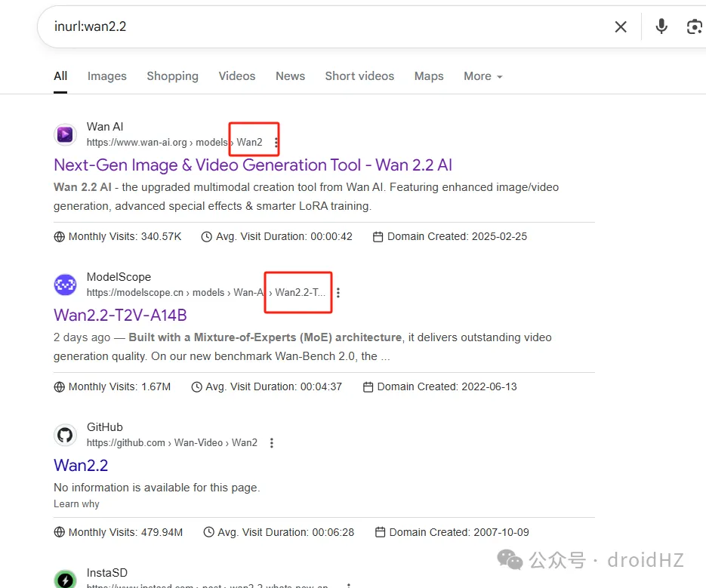
Task: Click the InstaSD site favicon
Action: pyautogui.click(x=66, y=579)
